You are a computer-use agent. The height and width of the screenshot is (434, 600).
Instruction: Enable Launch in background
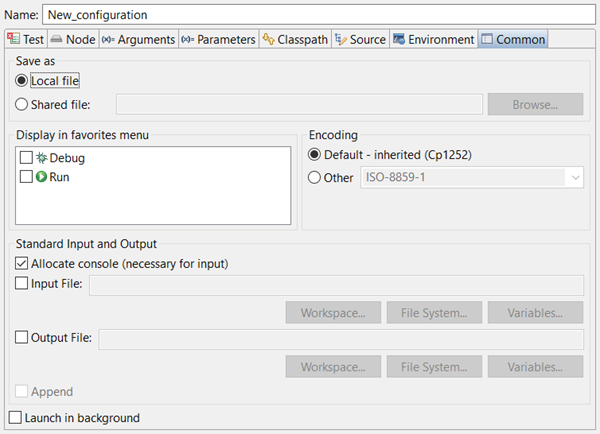pyautogui.click(x=15, y=417)
